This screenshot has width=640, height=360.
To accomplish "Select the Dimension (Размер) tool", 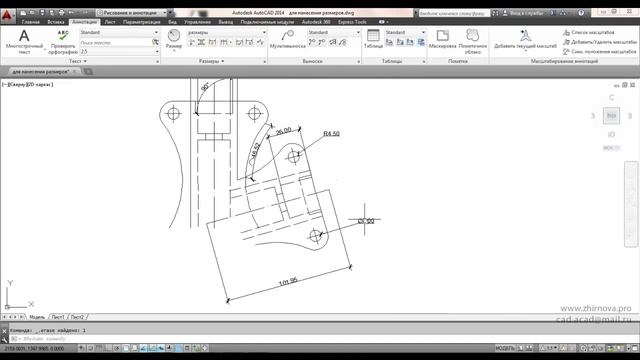I will coord(174,39).
